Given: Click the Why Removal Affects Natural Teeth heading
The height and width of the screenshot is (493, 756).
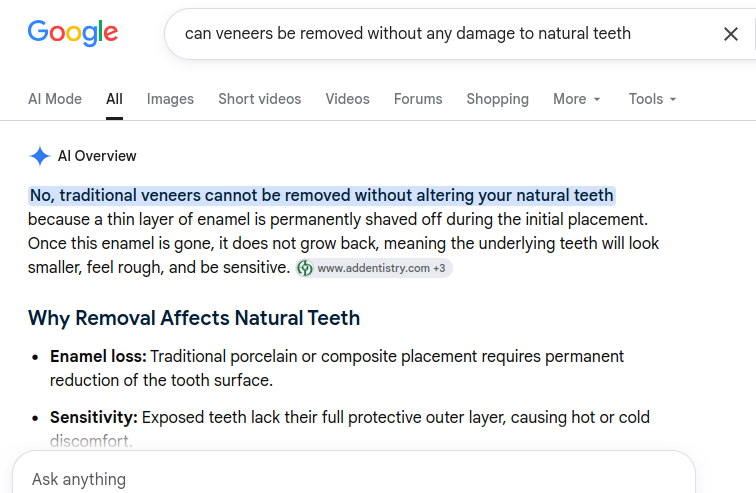Looking at the screenshot, I should (x=194, y=318).
